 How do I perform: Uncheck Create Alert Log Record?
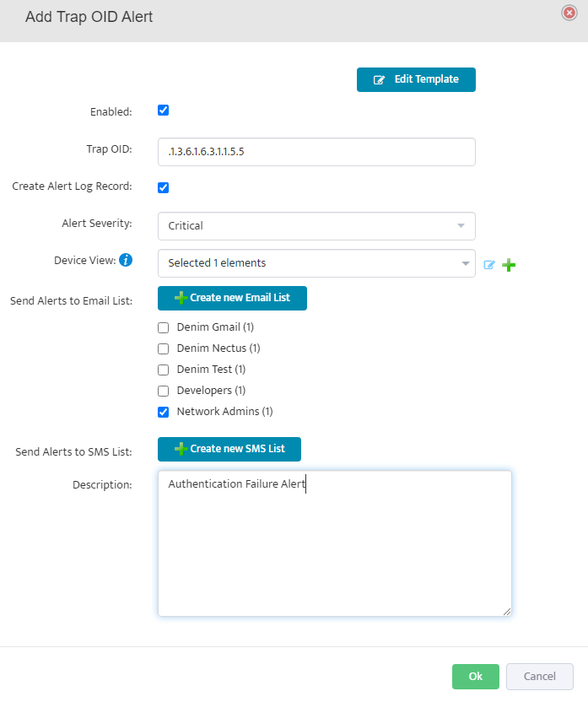(164, 187)
